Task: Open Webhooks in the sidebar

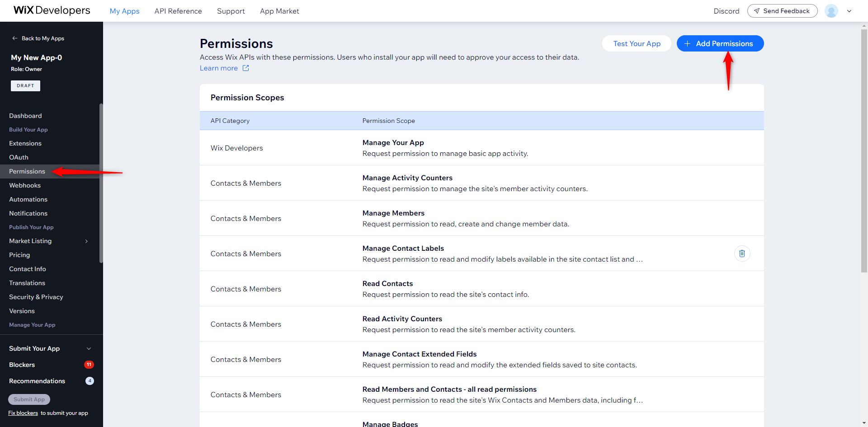Action: [25, 185]
